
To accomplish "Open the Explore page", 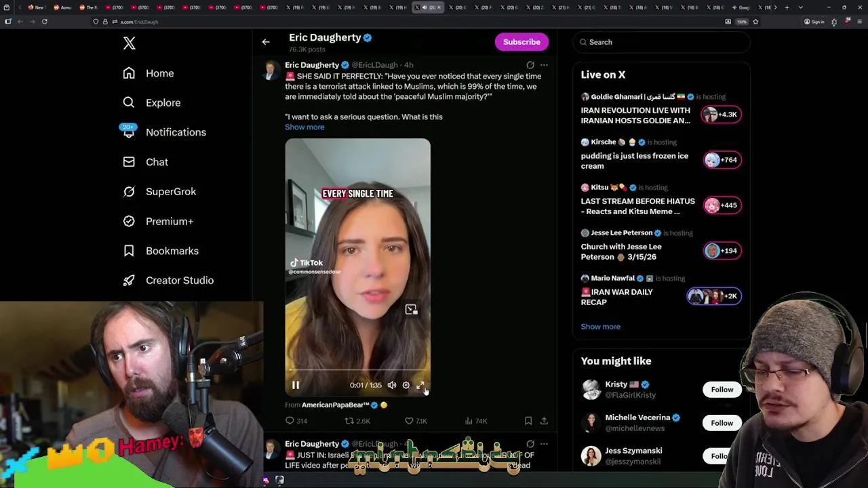I will (152, 103).
